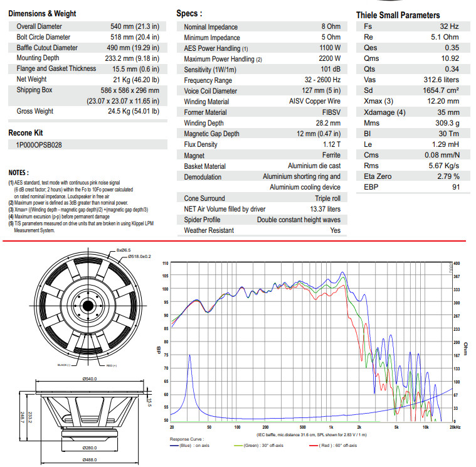
Task: Click the 'Ø280.0' magnet diameter label
Action: coord(90,448)
